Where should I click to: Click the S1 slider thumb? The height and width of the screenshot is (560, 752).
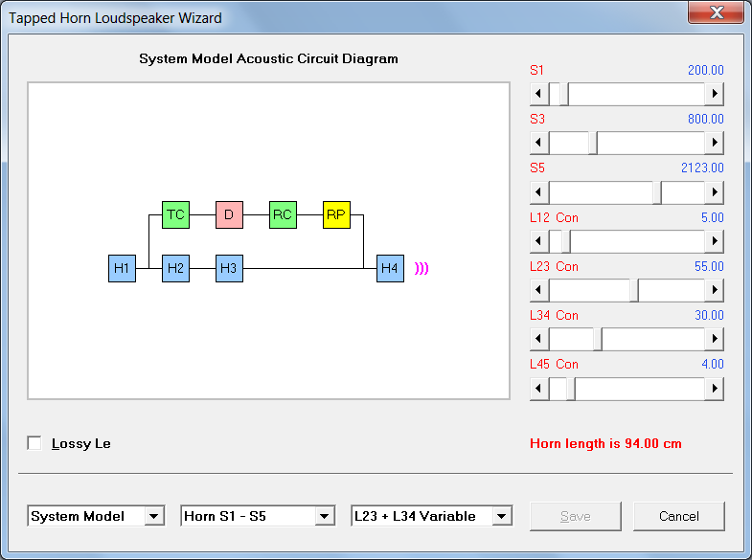(x=564, y=94)
